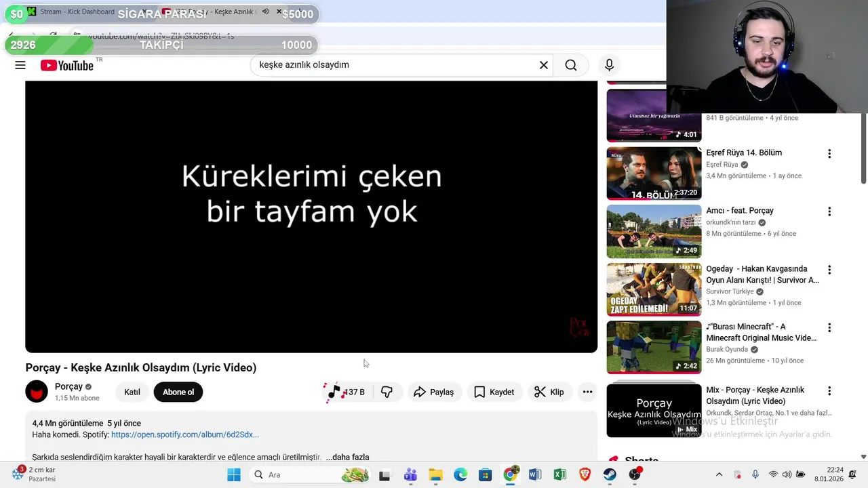Expand the description with ...daha fazla

coord(347,457)
